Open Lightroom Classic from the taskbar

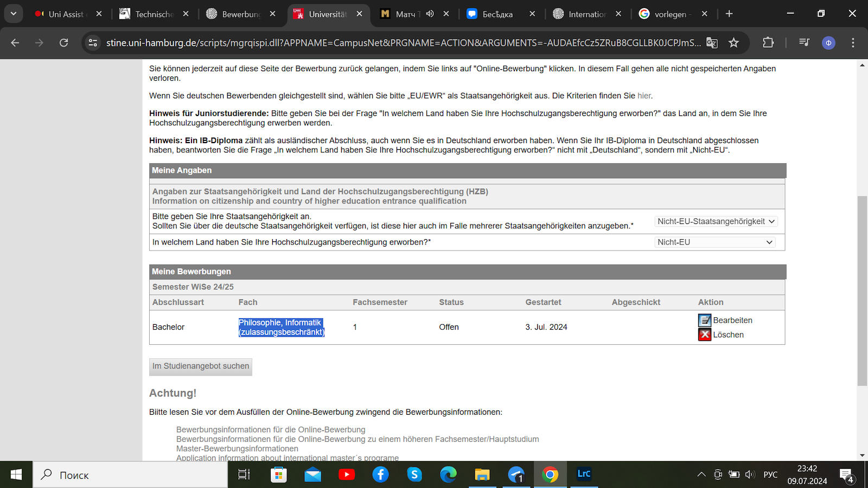pyautogui.click(x=584, y=474)
